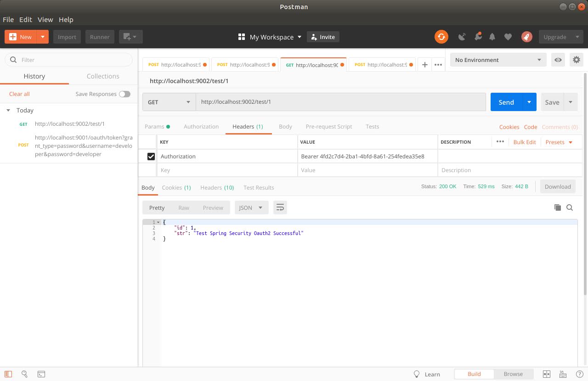Search within the response body icon
The width and height of the screenshot is (588, 381).
click(570, 207)
